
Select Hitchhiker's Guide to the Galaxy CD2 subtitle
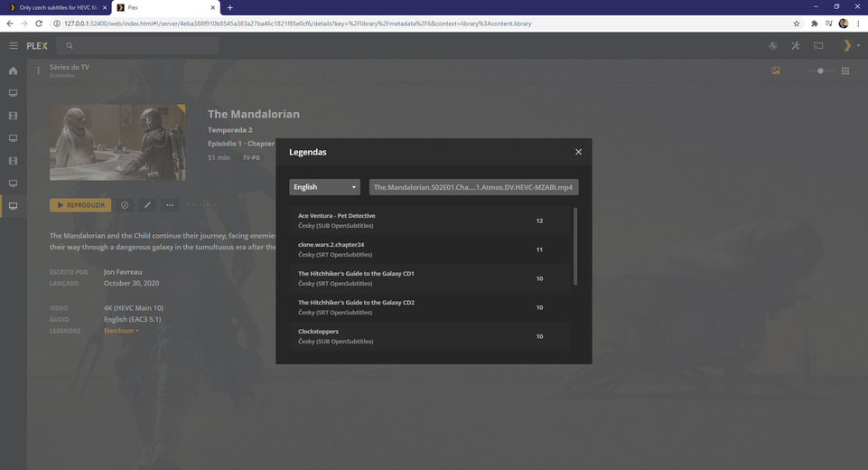(430, 307)
